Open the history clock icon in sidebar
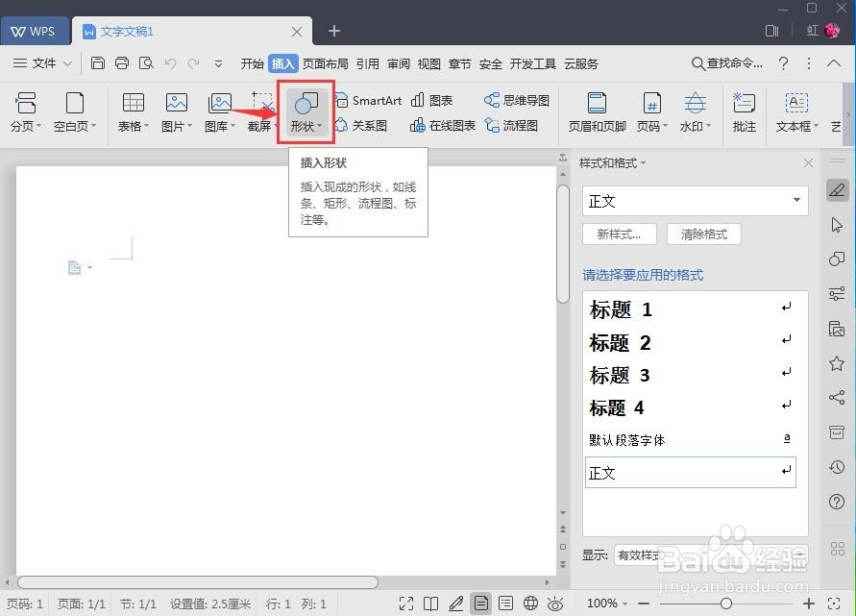This screenshot has height=616, width=856. [x=837, y=467]
